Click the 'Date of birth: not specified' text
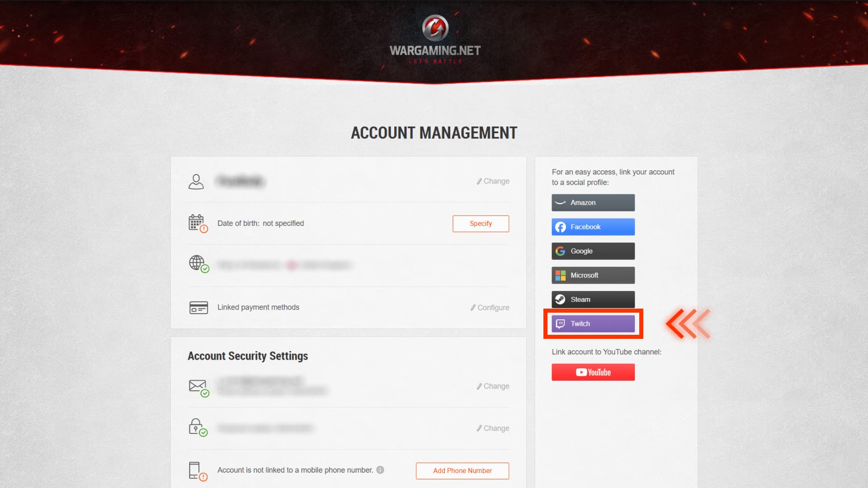 260,223
